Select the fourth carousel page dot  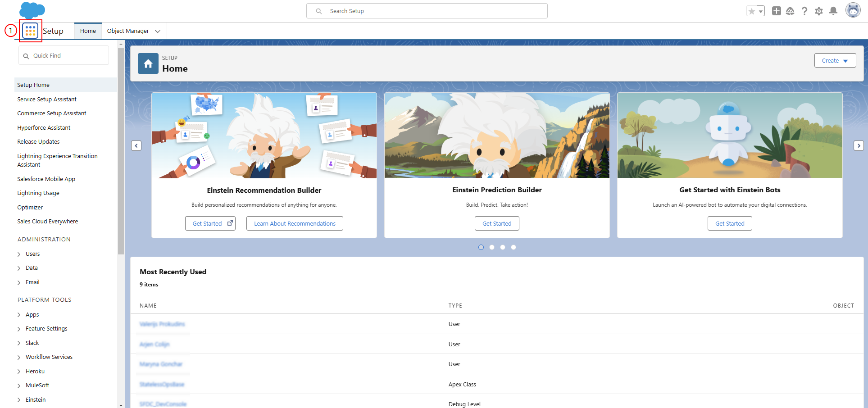coord(514,247)
